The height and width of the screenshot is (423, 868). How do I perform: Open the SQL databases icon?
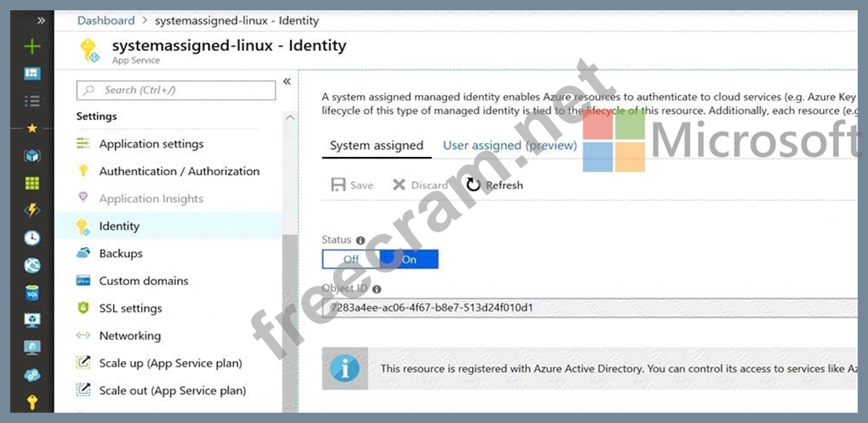32,293
